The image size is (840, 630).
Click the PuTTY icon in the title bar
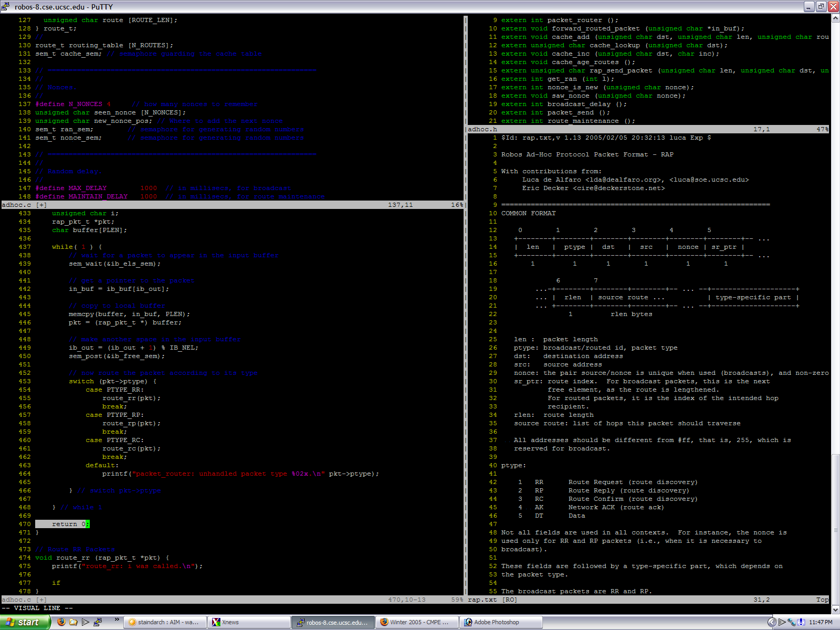(6, 7)
